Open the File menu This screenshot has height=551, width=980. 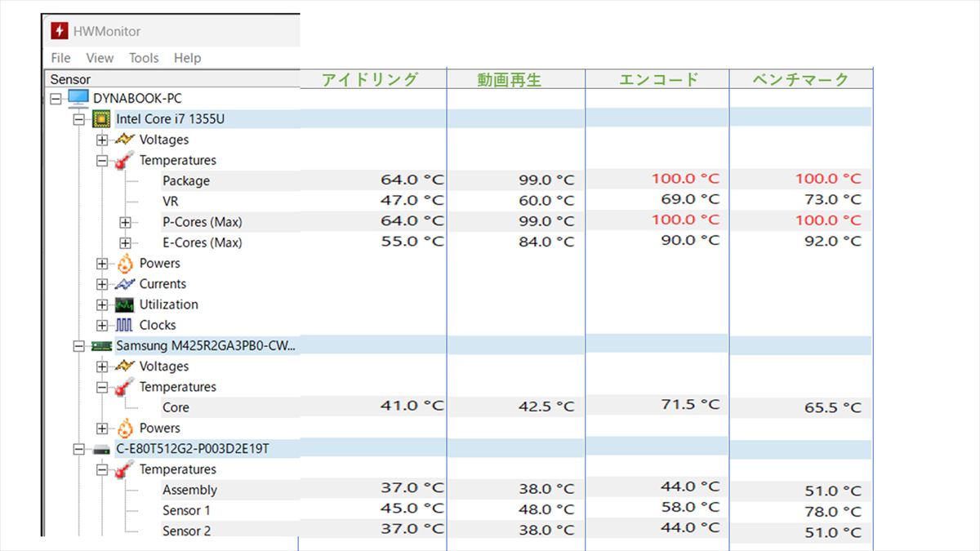60,58
